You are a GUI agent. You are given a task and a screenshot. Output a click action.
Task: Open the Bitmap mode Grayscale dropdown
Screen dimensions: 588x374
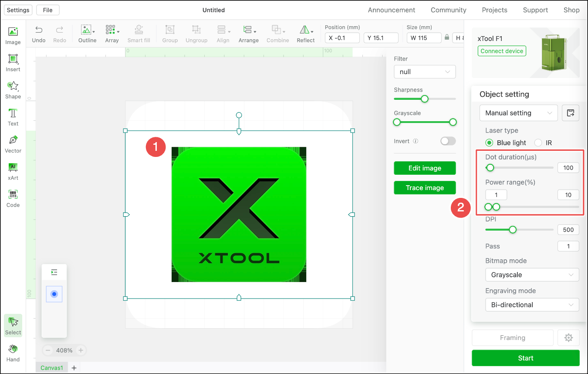click(532, 275)
